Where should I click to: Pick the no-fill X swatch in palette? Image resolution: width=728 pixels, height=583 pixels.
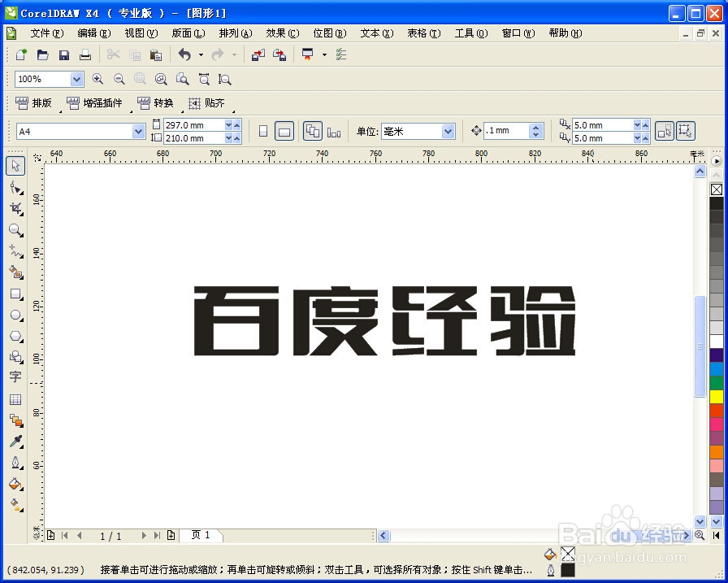717,189
